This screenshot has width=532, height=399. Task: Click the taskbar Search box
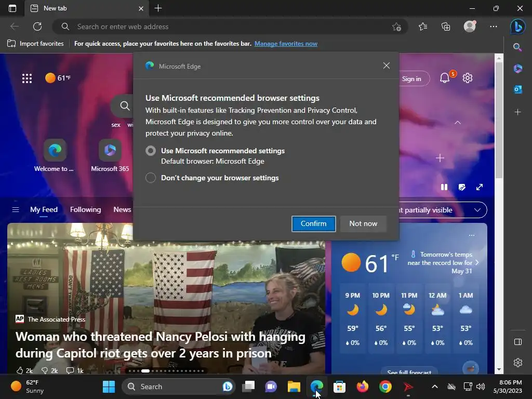pos(178,387)
